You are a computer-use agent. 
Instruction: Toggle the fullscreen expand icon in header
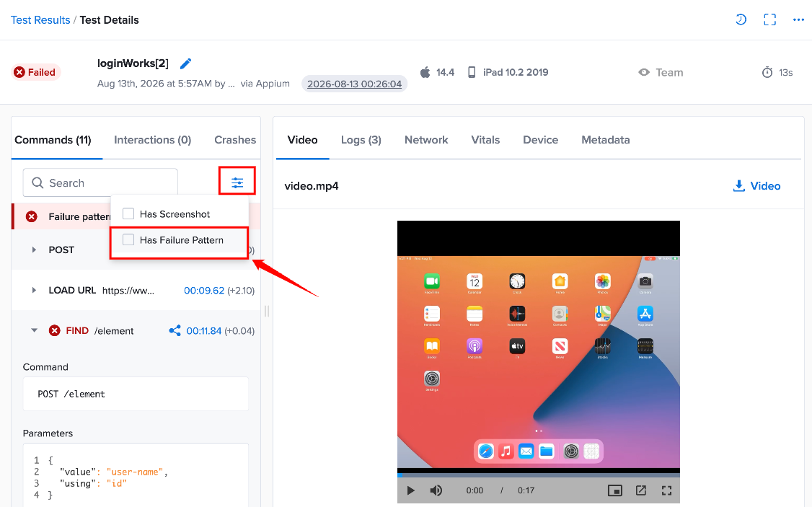coord(770,19)
